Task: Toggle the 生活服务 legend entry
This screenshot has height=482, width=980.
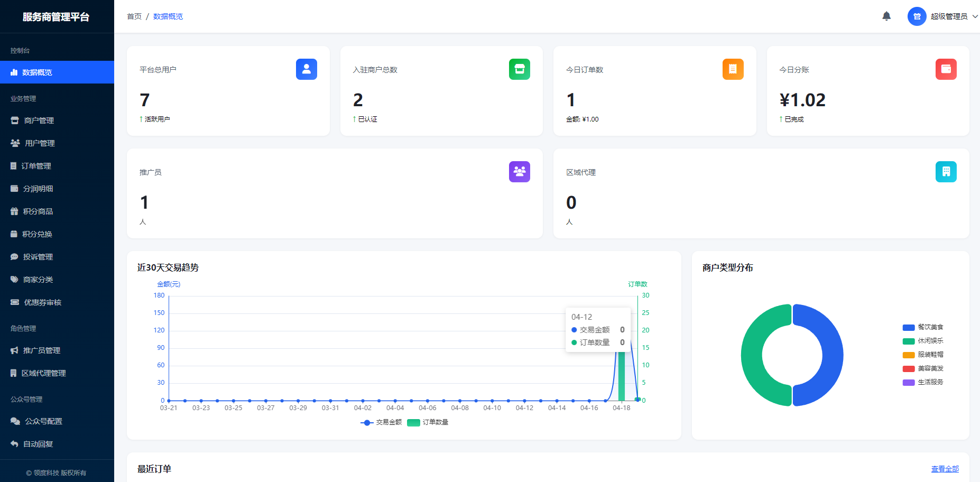Action: (x=923, y=382)
